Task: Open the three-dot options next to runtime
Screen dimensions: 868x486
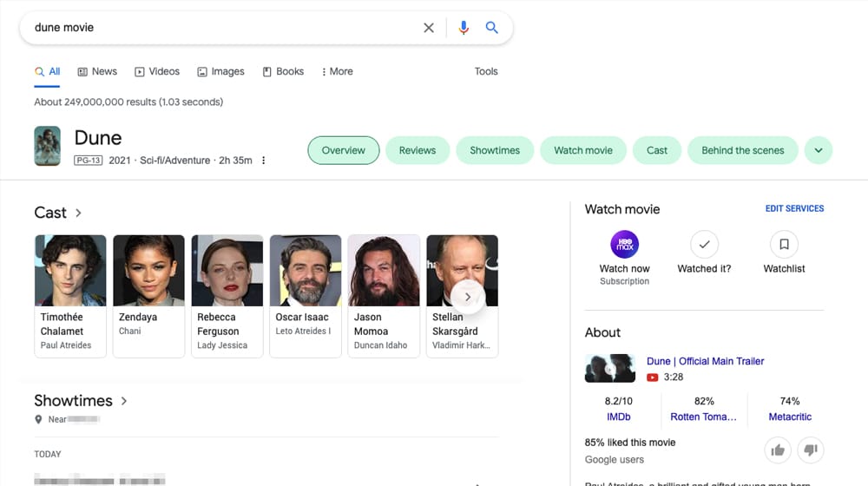Action: pos(264,161)
